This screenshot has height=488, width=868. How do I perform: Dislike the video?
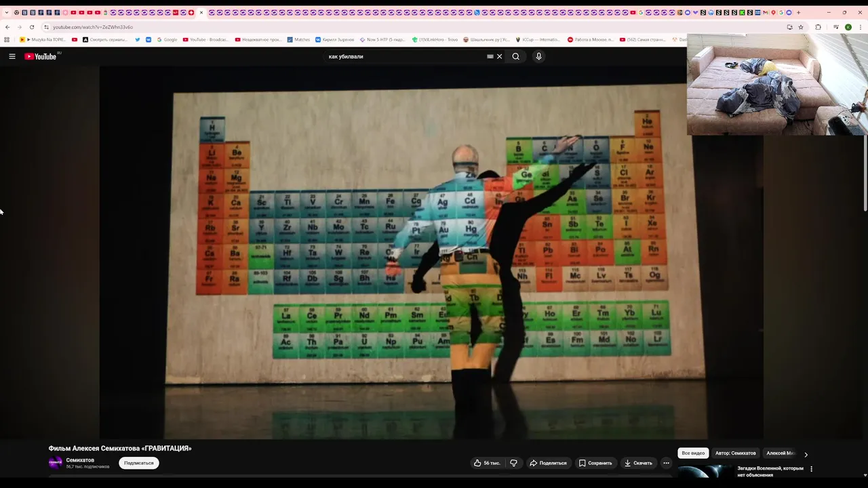pyautogui.click(x=513, y=463)
